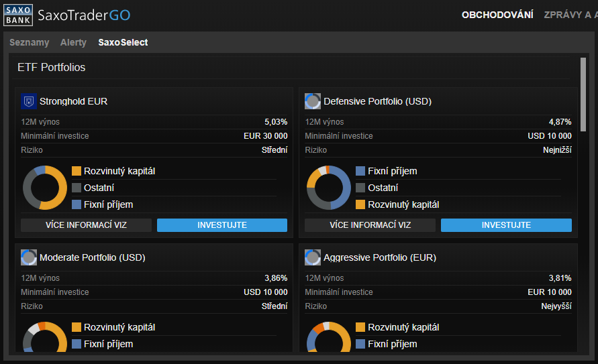
Task: Click Střední risk in Stronghold EUR
Action: [x=275, y=150]
